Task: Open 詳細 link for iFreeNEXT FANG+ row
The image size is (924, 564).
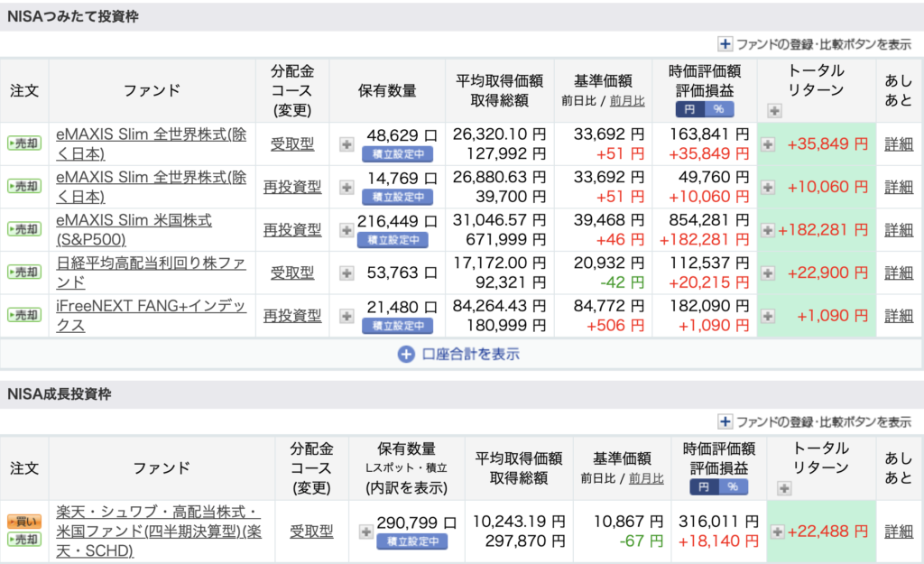Action: [898, 316]
